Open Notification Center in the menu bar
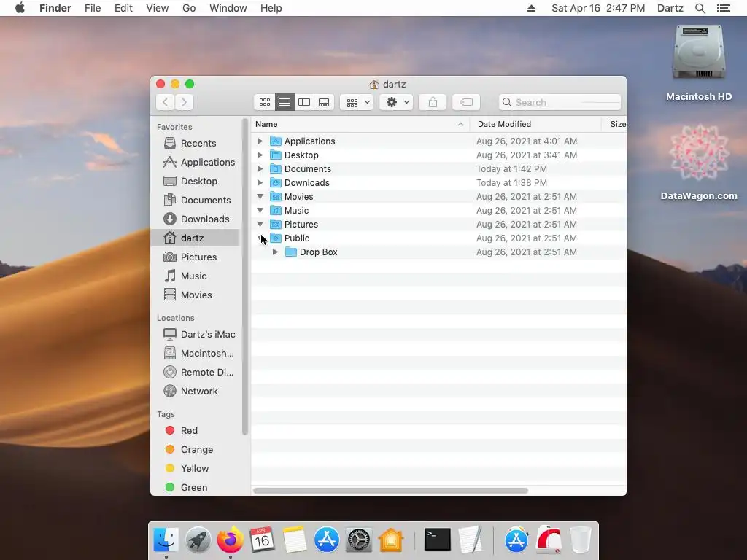 723,8
